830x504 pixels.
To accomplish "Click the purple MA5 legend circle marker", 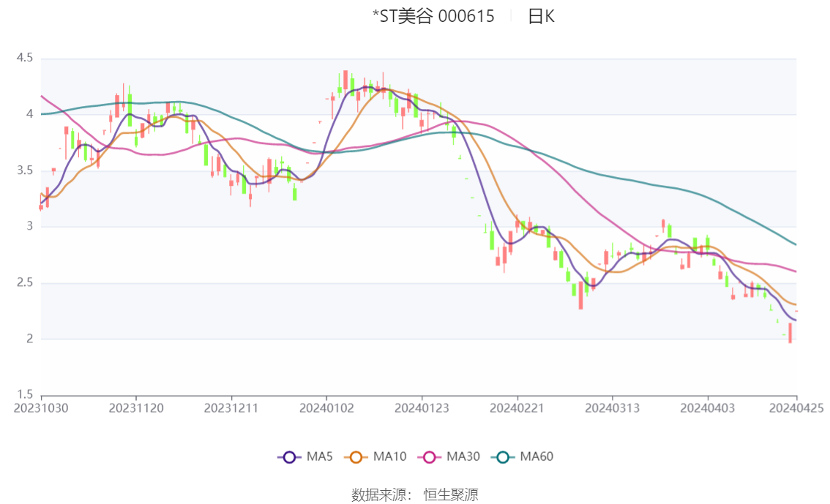I will tap(289, 457).
